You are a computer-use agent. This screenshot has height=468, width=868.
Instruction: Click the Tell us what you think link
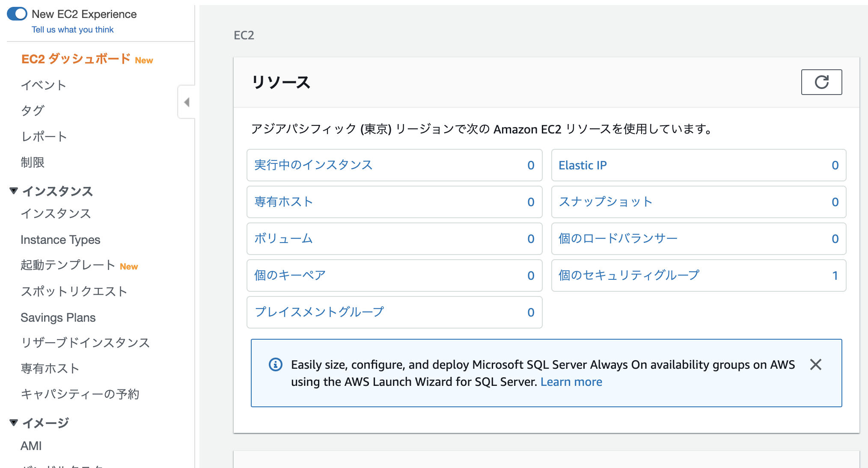click(x=72, y=30)
